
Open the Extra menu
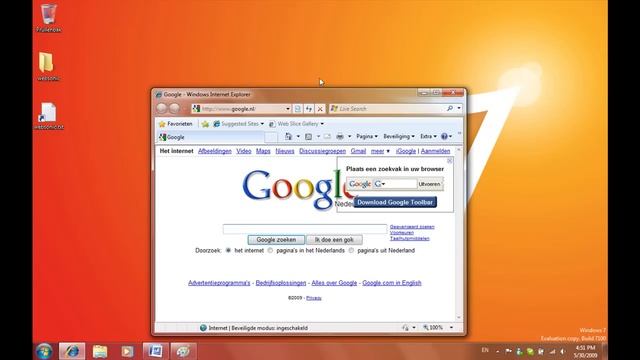point(428,136)
